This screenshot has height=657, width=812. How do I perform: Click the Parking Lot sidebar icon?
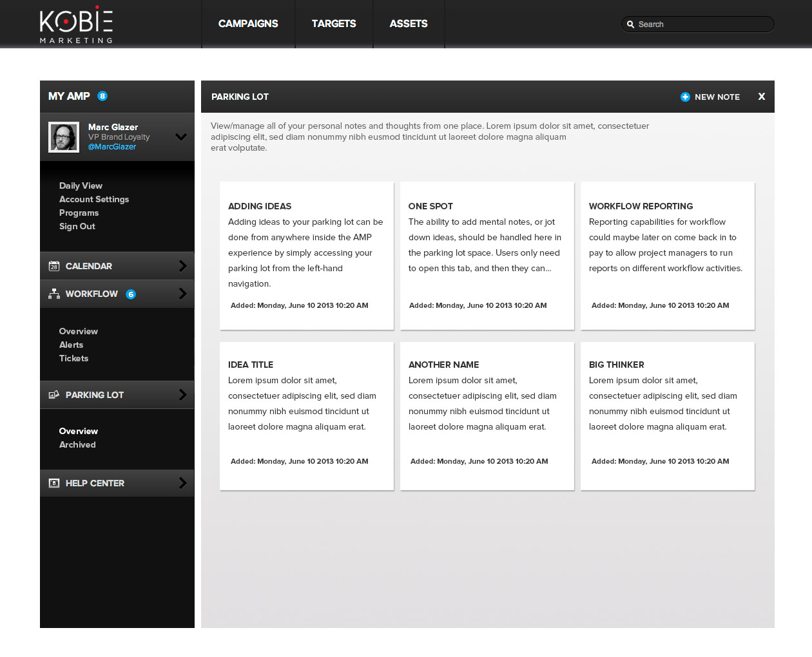54,395
